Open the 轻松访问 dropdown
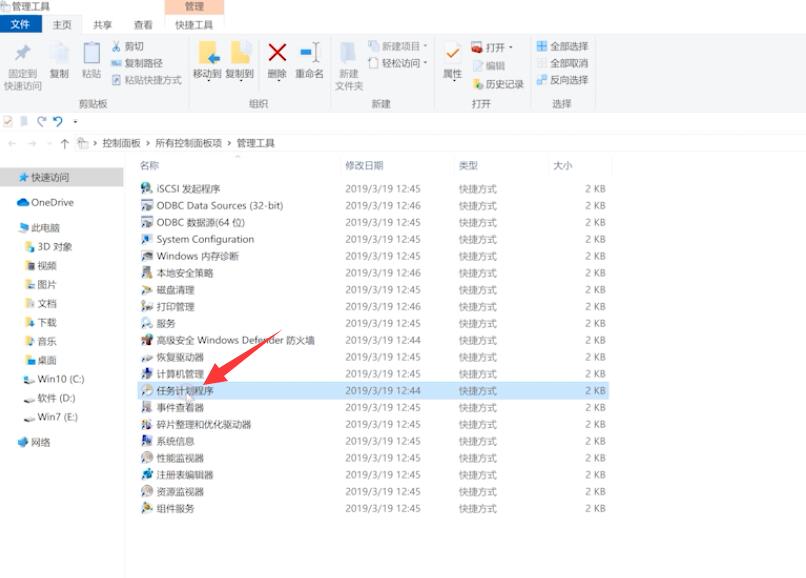Viewport: 806px width, 578px height. pyautogui.click(x=400, y=60)
